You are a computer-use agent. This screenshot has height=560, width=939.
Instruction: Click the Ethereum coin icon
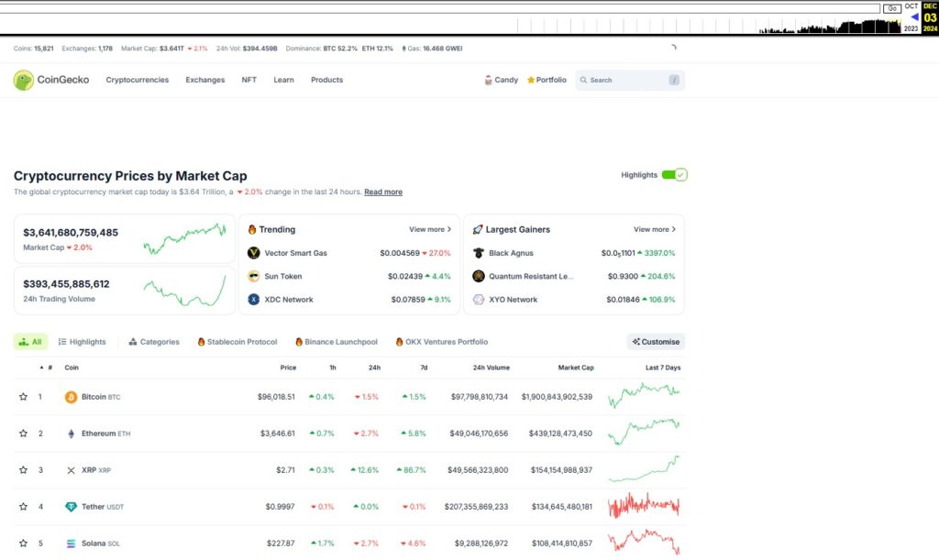pos(71,434)
